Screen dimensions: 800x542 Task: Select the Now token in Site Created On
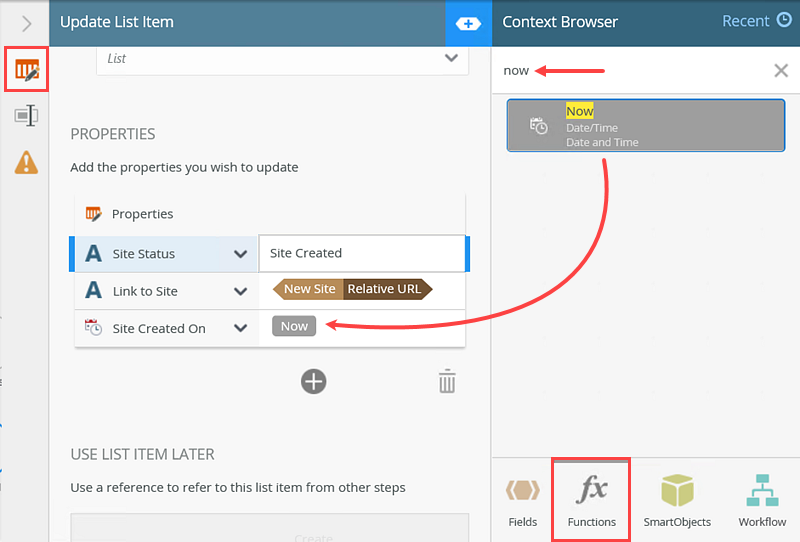pos(294,326)
